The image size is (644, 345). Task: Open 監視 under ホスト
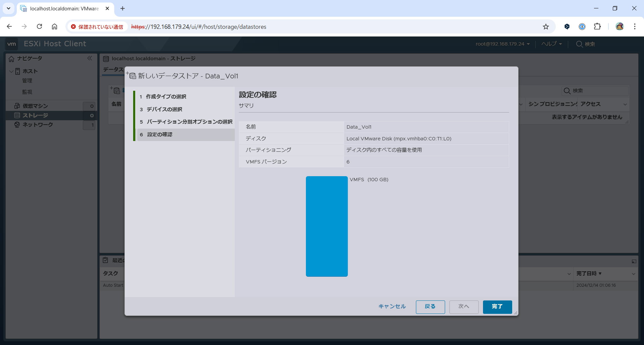pos(27,92)
